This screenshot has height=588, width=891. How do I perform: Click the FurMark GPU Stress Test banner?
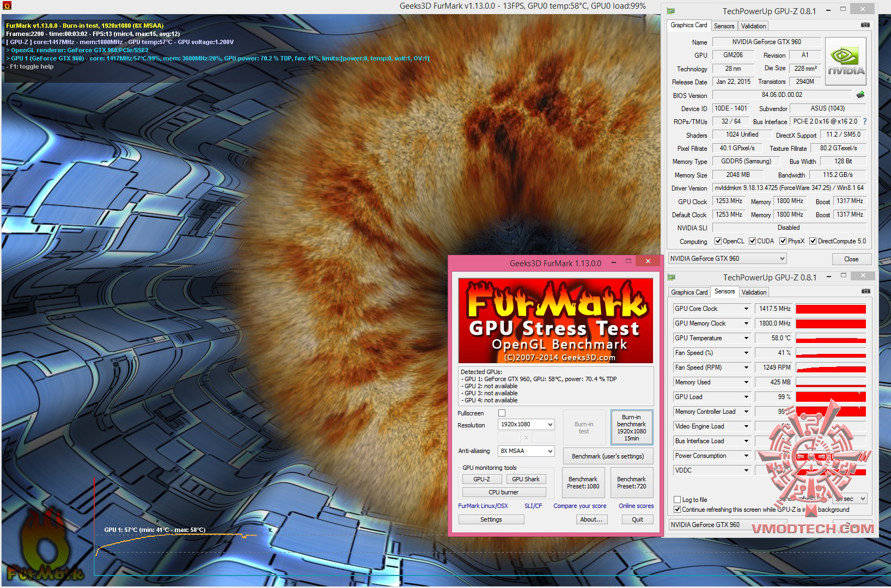click(556, 321)
